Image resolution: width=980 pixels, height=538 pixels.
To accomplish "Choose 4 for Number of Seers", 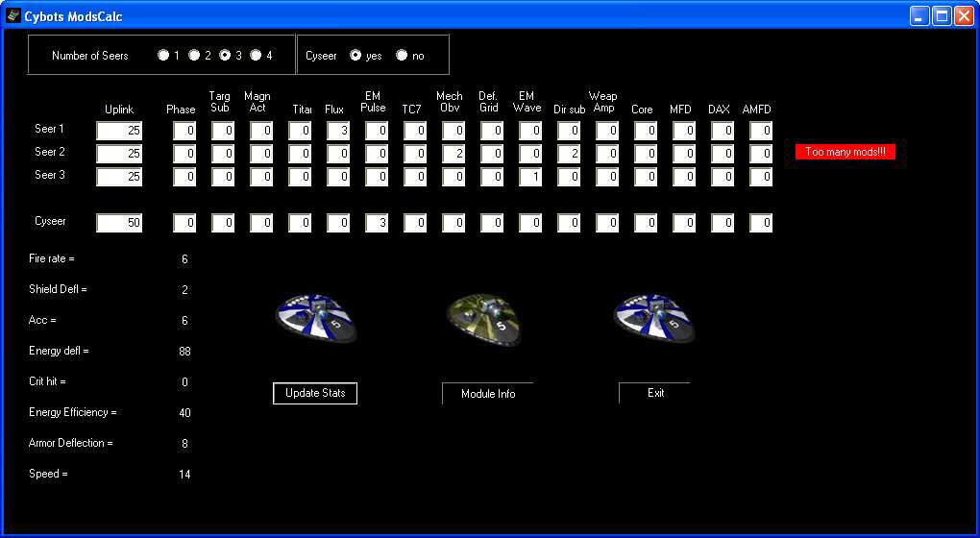I will (x=256, y=56).
